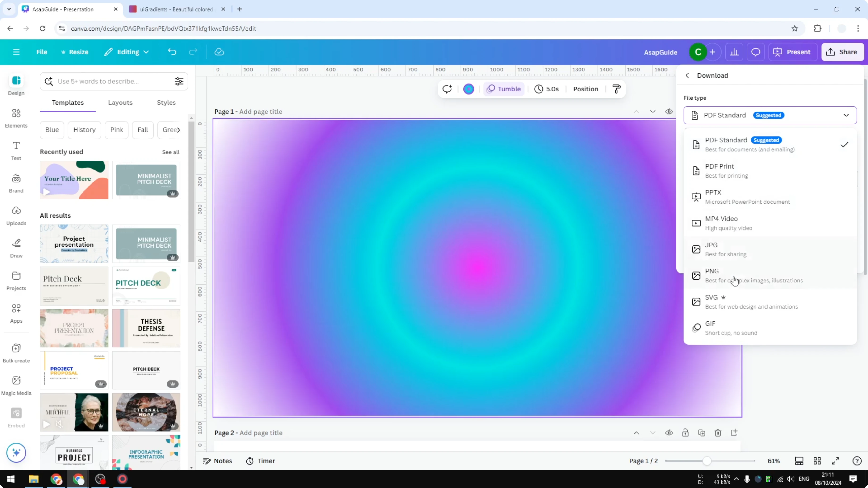The image size is (868, 488).
Task: Select the Thesis Defense template thumbnail
Action: click(146, 328)
